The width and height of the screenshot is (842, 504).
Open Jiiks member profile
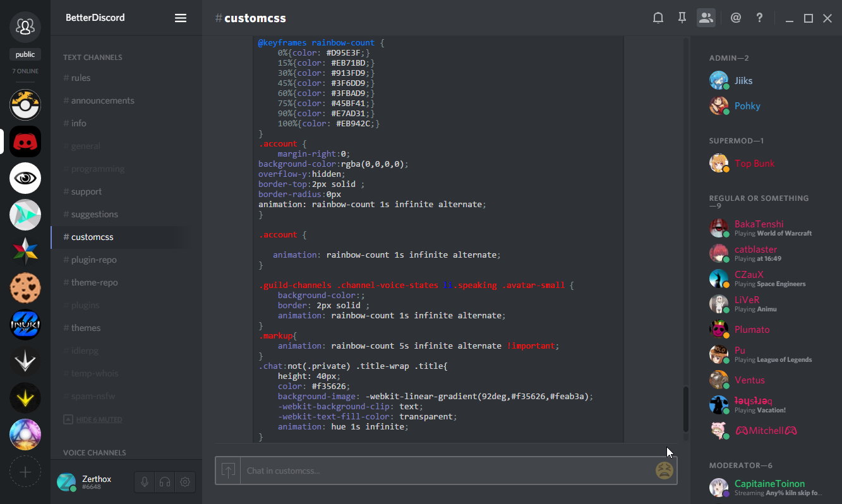766,81
